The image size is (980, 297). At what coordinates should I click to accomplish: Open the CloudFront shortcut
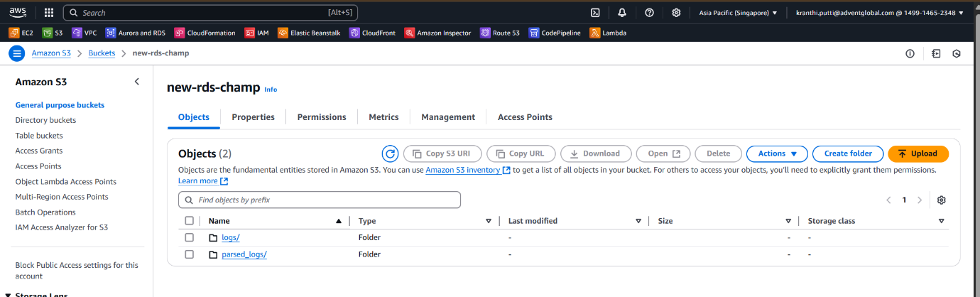pos(373,33)
